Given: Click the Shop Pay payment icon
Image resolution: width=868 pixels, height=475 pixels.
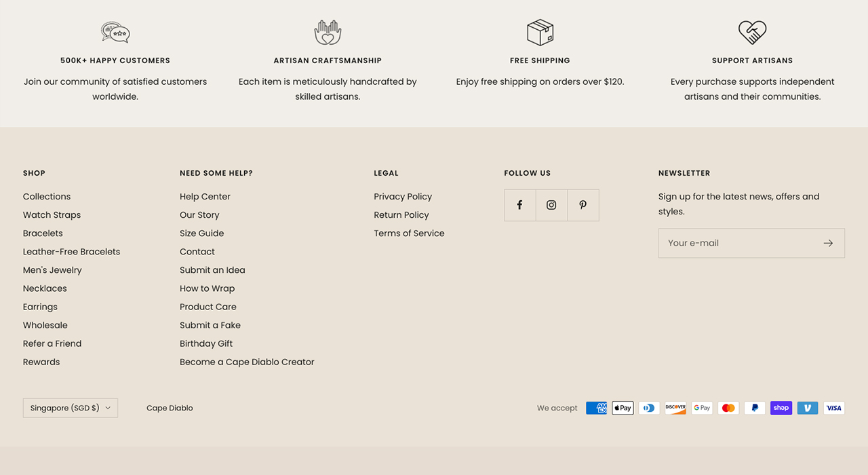Looking at the screenshot, I should 781,408.
